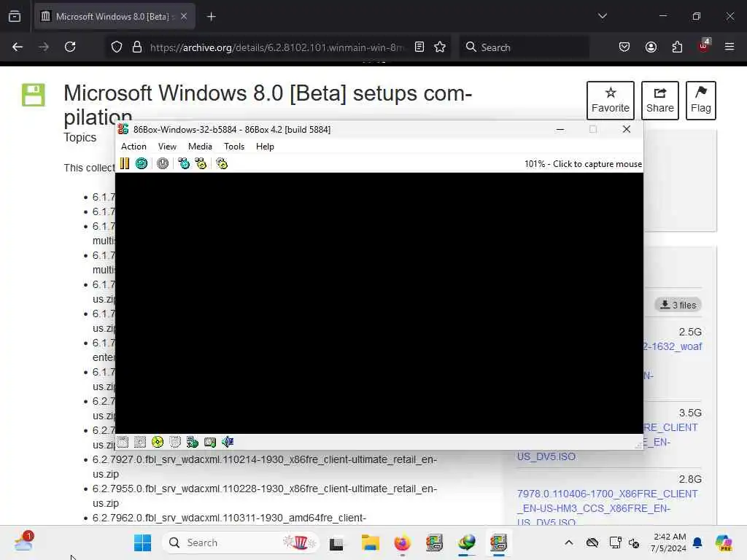747x560 pixels.
Task: Send Ctrl+Alt+Del via teal keyboard icon
Action: 183,163
